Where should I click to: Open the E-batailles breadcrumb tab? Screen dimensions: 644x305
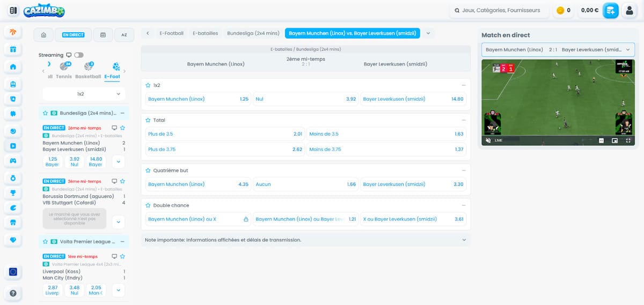206,33
